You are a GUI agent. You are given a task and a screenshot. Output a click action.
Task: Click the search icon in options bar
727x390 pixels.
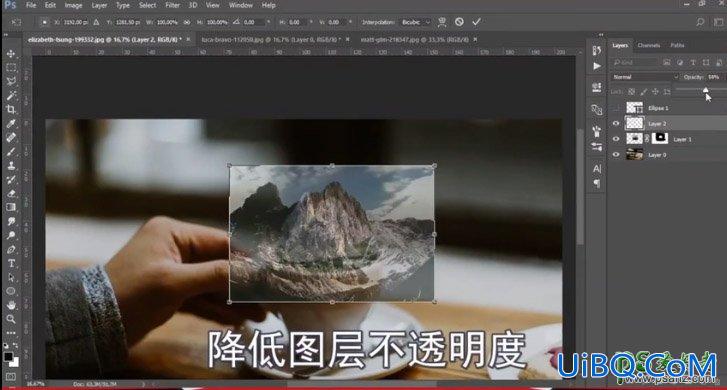coord(700,22)
